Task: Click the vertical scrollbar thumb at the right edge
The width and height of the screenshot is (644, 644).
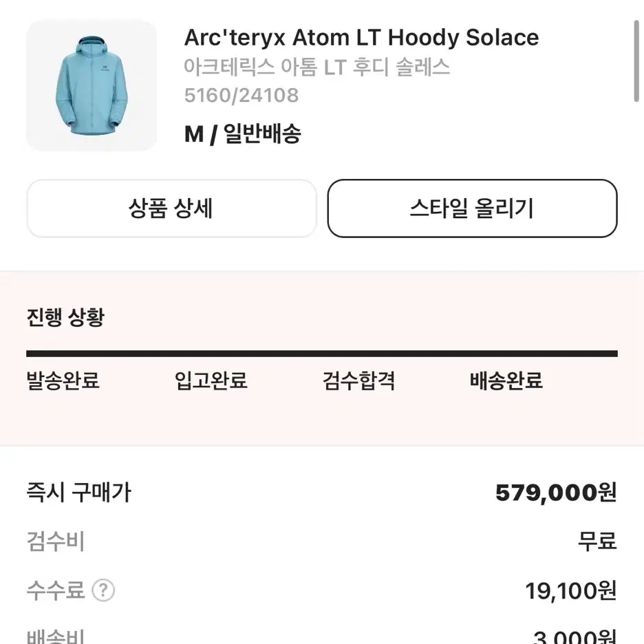Action: 636,61
